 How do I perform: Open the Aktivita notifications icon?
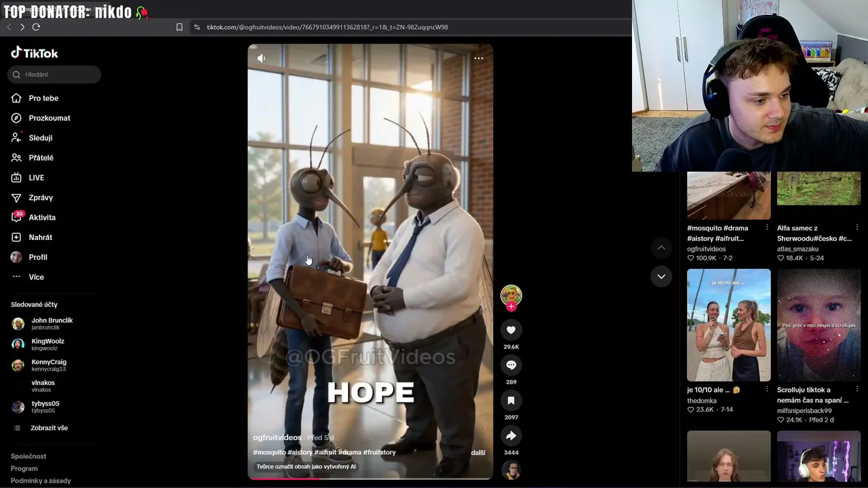click(x=16, y=217)
